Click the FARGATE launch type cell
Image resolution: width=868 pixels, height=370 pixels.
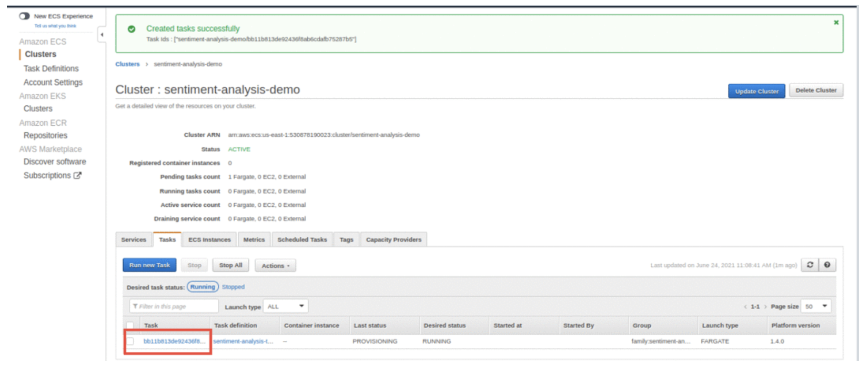coord(715,342)
